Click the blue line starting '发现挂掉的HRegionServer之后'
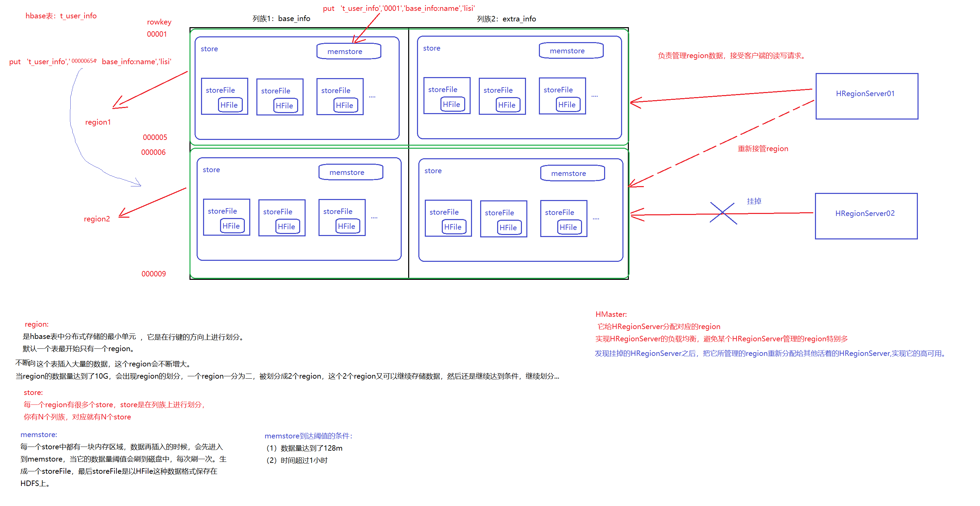 (772, 354)
